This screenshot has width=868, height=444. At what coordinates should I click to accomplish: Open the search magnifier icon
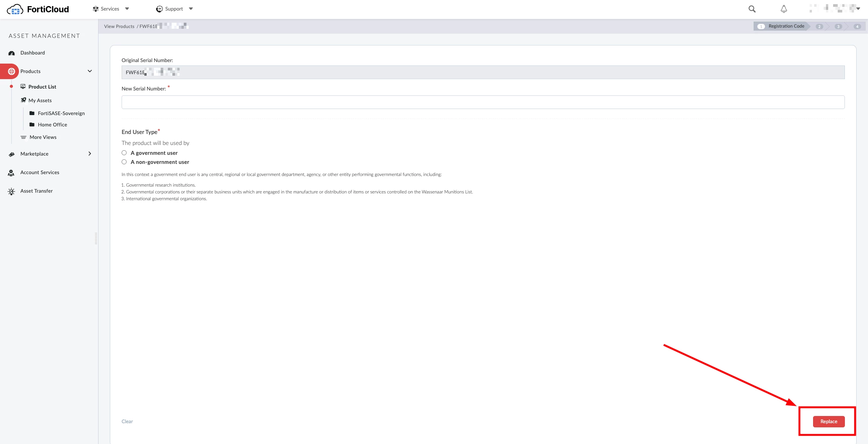click(x=752, y=9)
